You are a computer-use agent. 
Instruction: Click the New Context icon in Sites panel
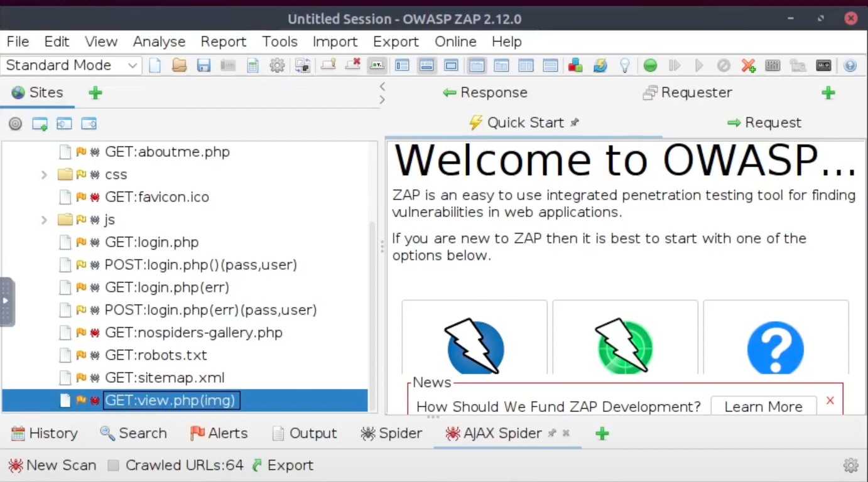40,124
